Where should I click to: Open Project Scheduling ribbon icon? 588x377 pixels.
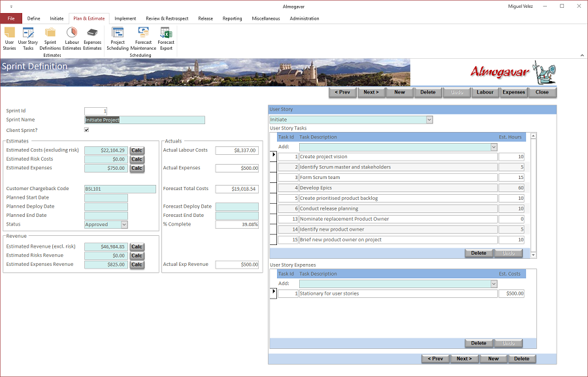pyautogui.click(x=118, y=39)
